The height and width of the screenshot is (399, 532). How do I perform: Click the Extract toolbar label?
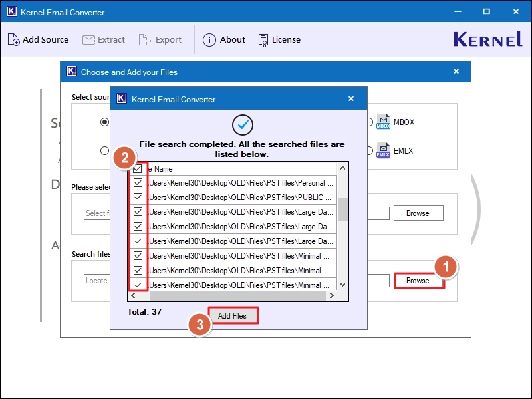click(x=111, y=40)
